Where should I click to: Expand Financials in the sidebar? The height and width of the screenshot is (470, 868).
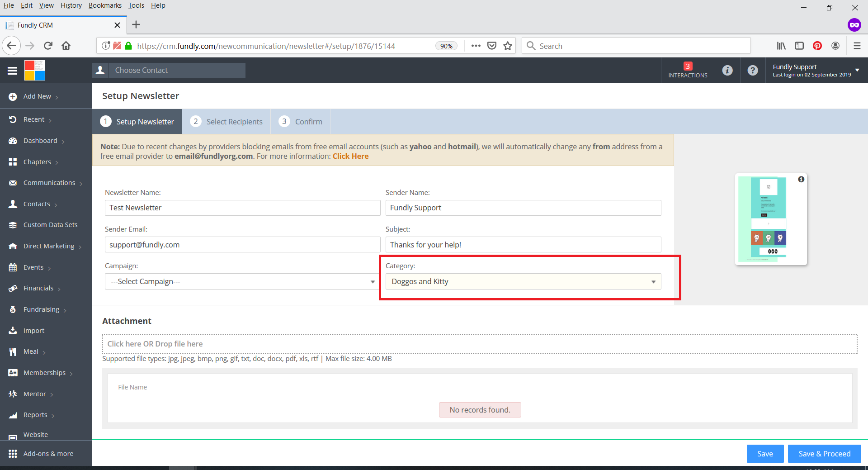tap(38, 288)
